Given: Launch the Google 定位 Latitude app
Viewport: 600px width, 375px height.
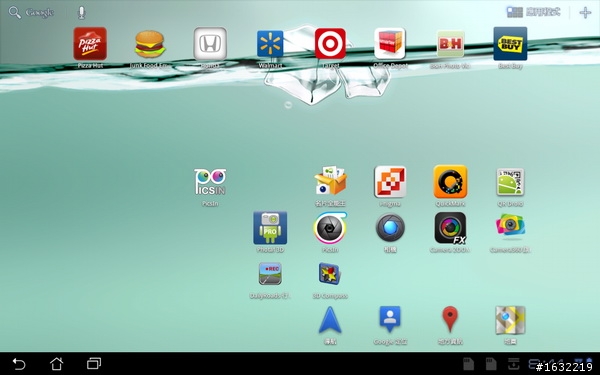Looking at the screenshot, I should click(x=390, y=319).
